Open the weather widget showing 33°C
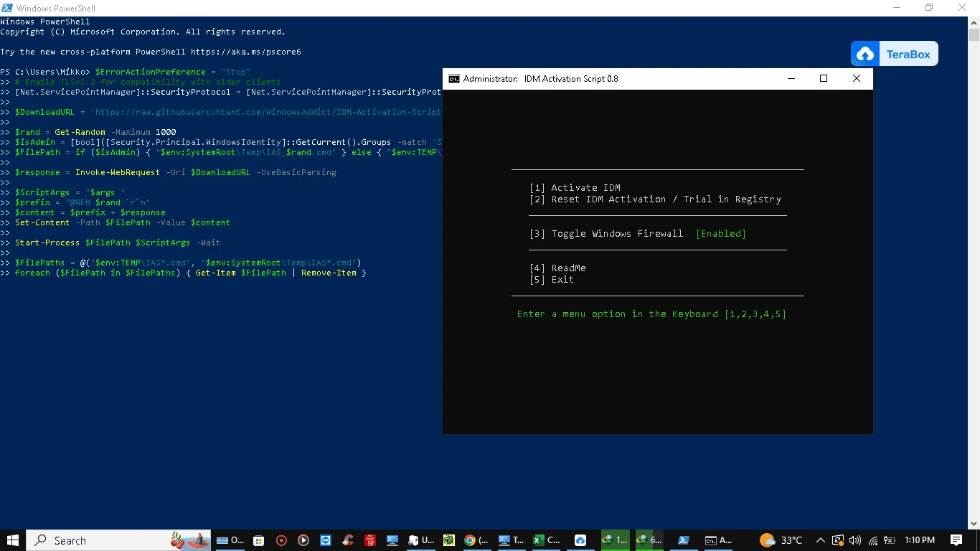 point(781,540)
